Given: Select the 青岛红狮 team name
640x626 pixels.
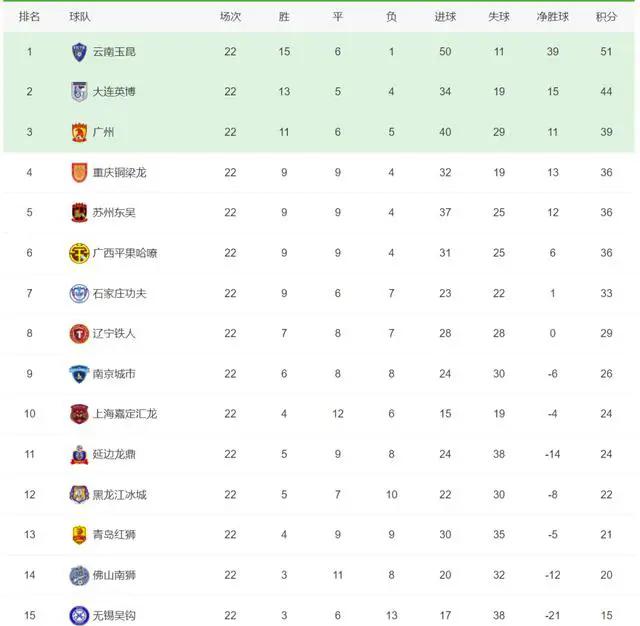Looking at the screenshot, I should (114, 535).
